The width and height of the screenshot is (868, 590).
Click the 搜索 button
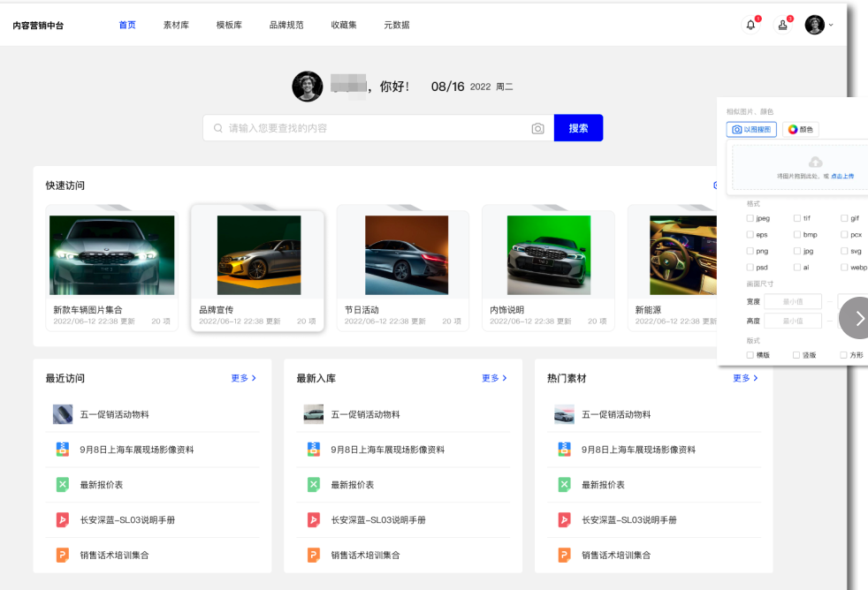(x=578, y=128)
